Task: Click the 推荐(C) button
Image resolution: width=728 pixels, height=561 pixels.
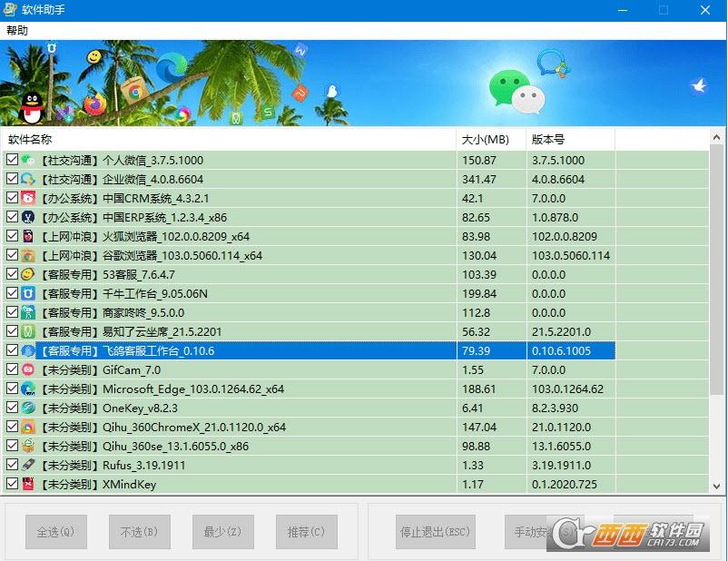Action: point(307,532)
